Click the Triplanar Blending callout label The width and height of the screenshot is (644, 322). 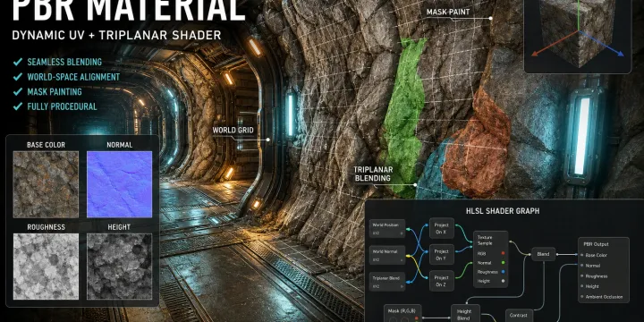[x=372, y=174]
